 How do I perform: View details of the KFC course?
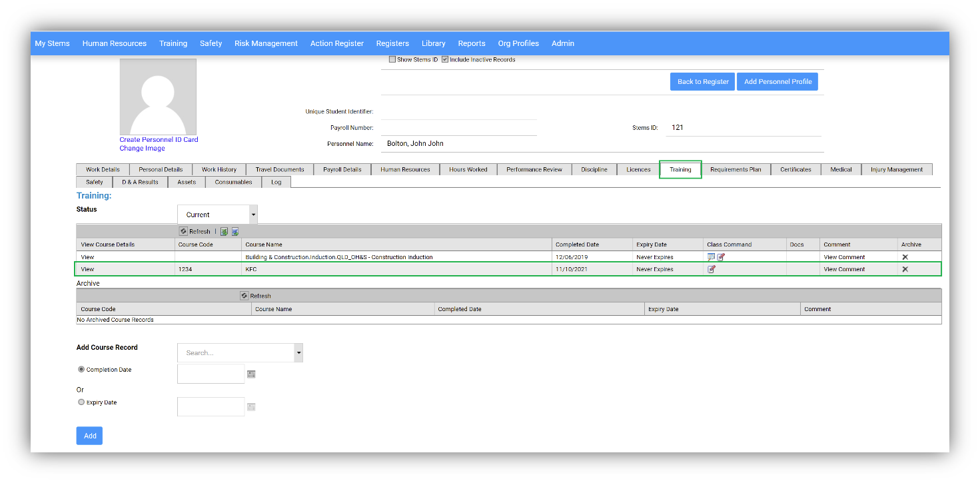click(x=87, y=269)
